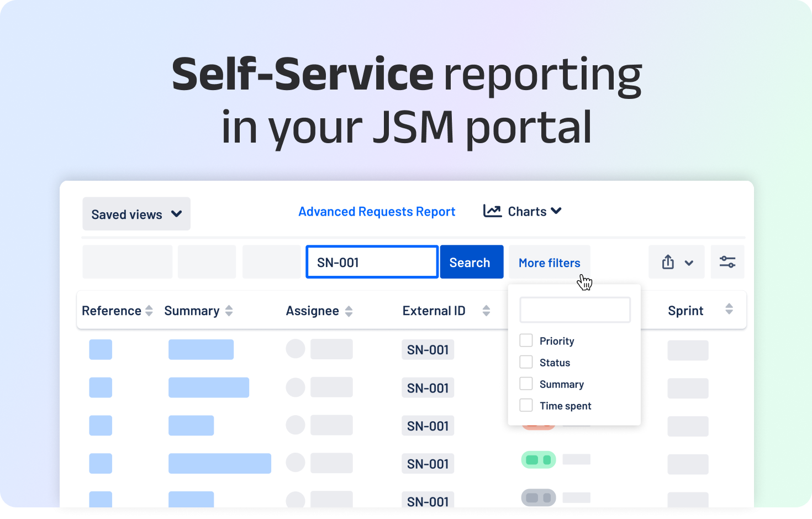This screenshot has height=519, width=812.
Task: Sort by Sprint column arrows
Action: coord(729,310)
